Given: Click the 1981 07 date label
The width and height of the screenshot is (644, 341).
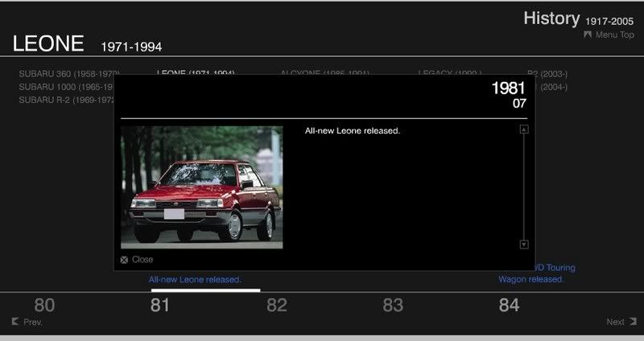Looking at the screenshot, I should (x=509, y=94).
